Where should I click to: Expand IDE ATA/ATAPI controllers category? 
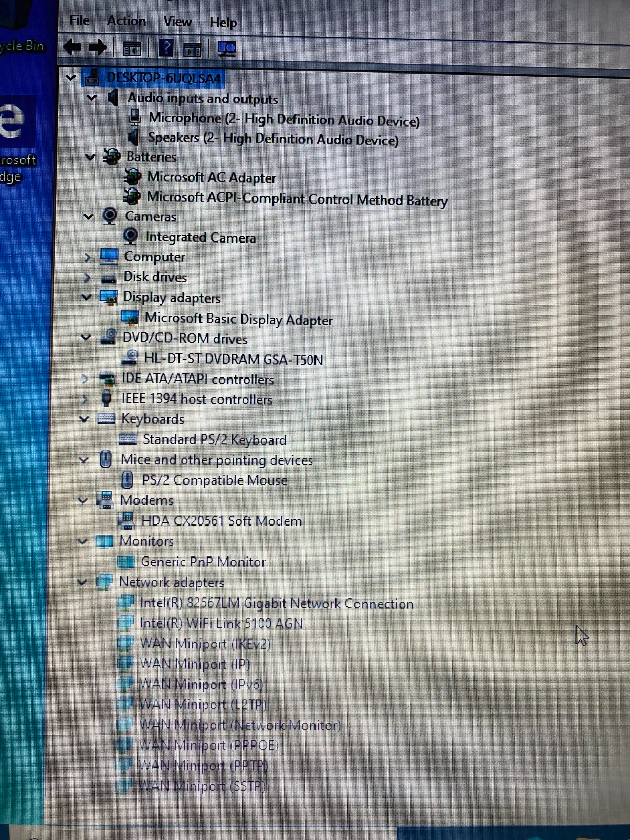pyautogui.click(x=85, y=379)
